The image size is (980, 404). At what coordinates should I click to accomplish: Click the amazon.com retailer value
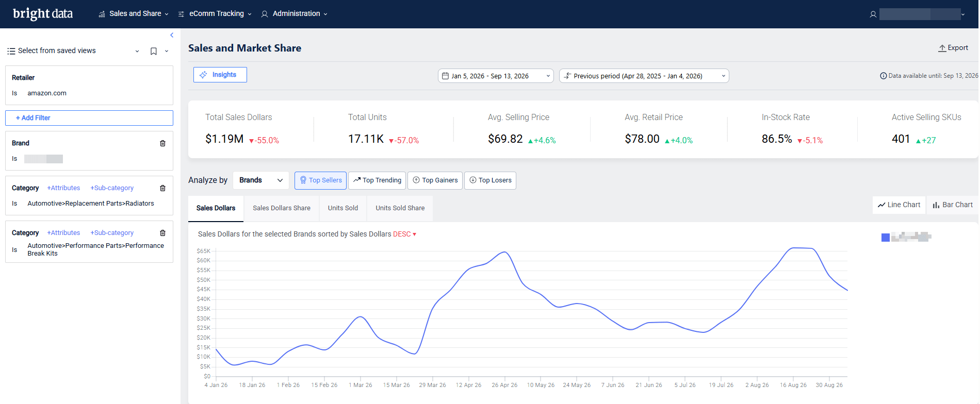point(47,93)
